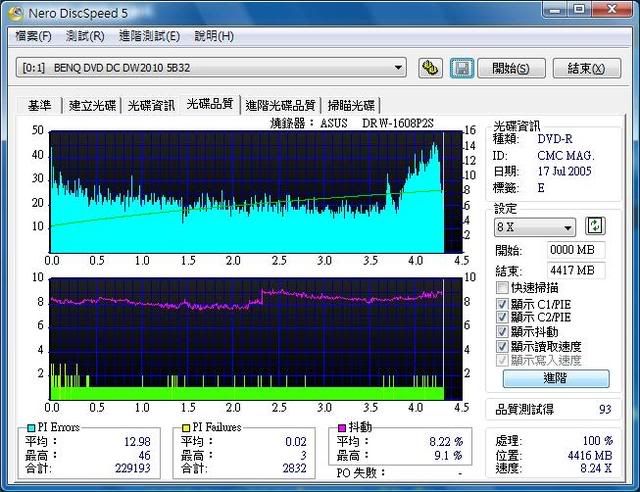Switch to the 進階光碟品質 tab
640x492 pixels.
[x=280, y=106]
